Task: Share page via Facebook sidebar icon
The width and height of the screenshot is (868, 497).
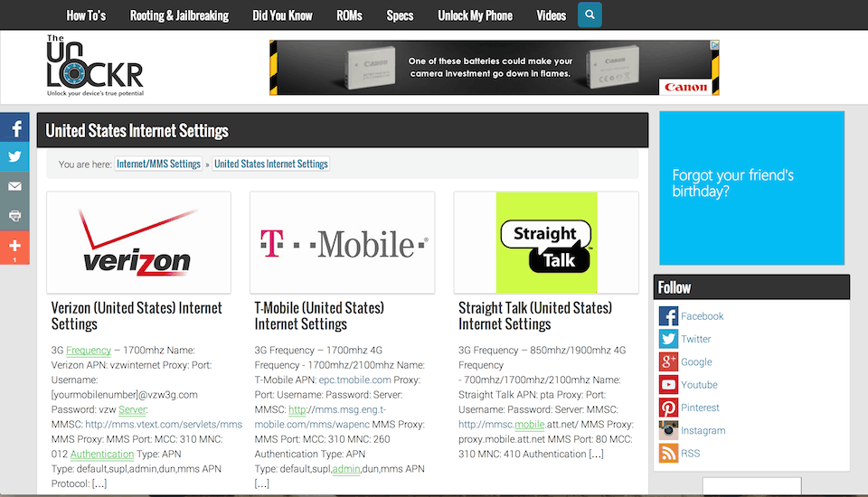Action: pyautogui.click(x=15, y=127)
